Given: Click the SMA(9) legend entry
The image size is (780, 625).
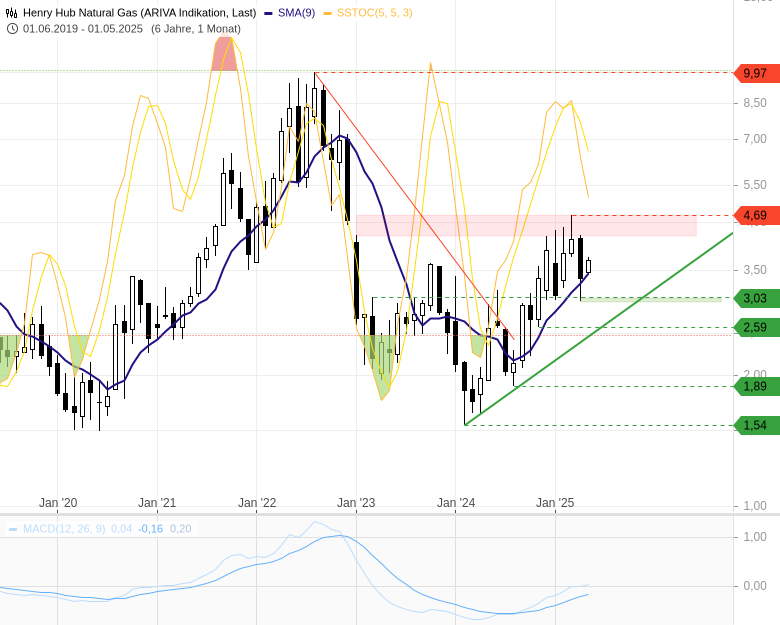Looking at the screenshot, I should pos(296,13).
